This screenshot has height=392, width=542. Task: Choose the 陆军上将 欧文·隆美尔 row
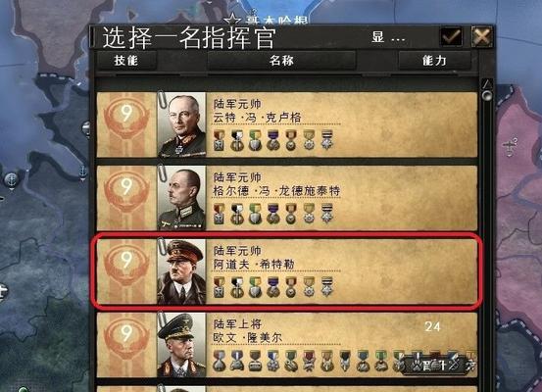[287, 345]
